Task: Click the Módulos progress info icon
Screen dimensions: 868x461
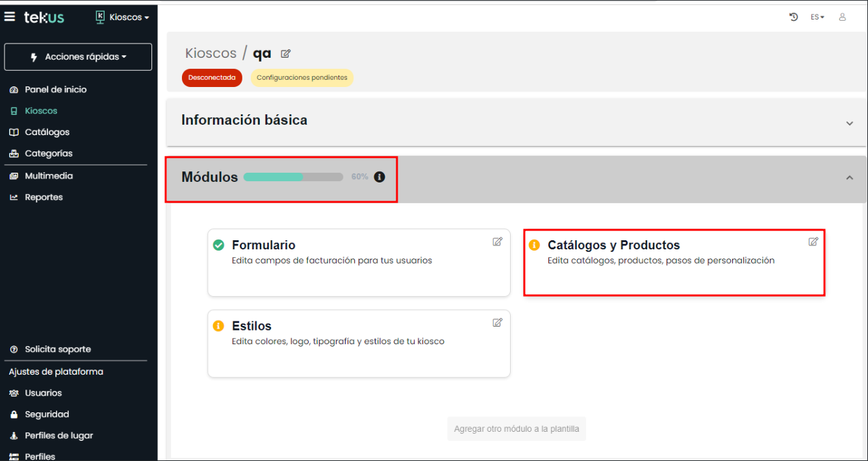Action: tap(379, 177)
